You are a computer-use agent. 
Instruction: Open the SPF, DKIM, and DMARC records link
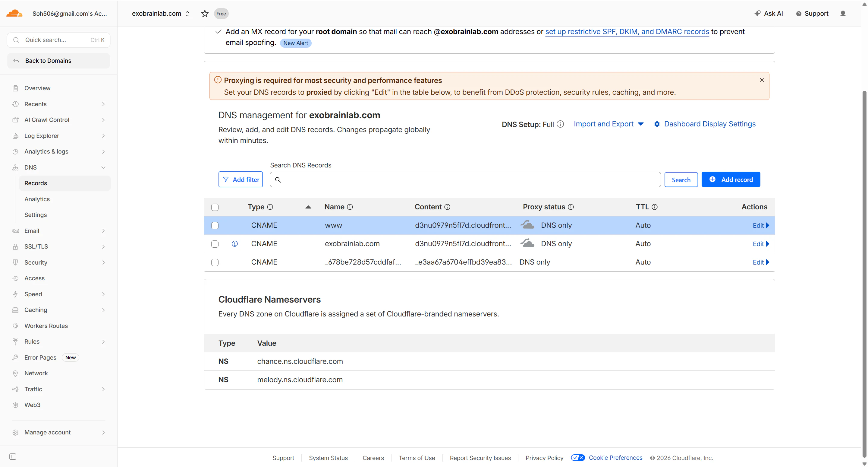pyautogui.click(x=627, y=32)
